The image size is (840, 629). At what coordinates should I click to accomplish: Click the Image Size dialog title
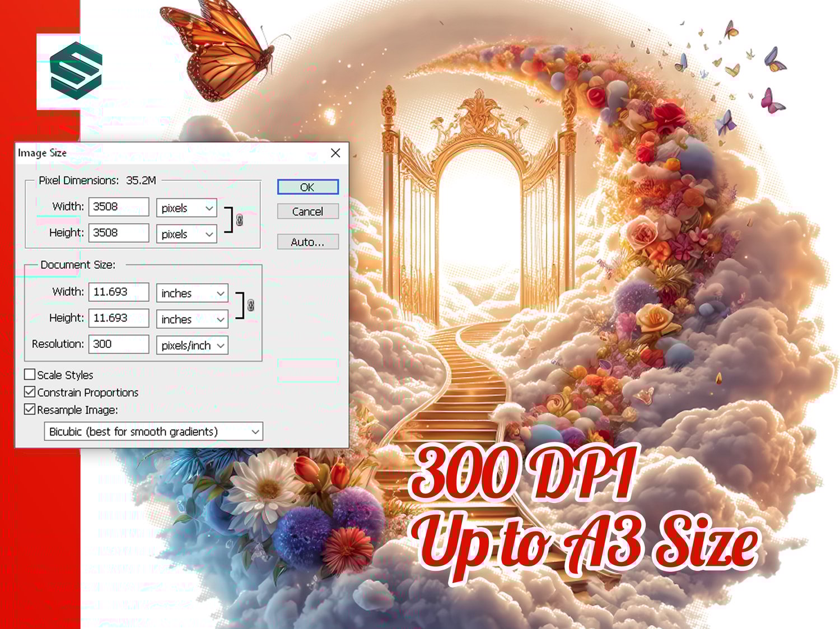pyautogui.click(x=42, y=153)
